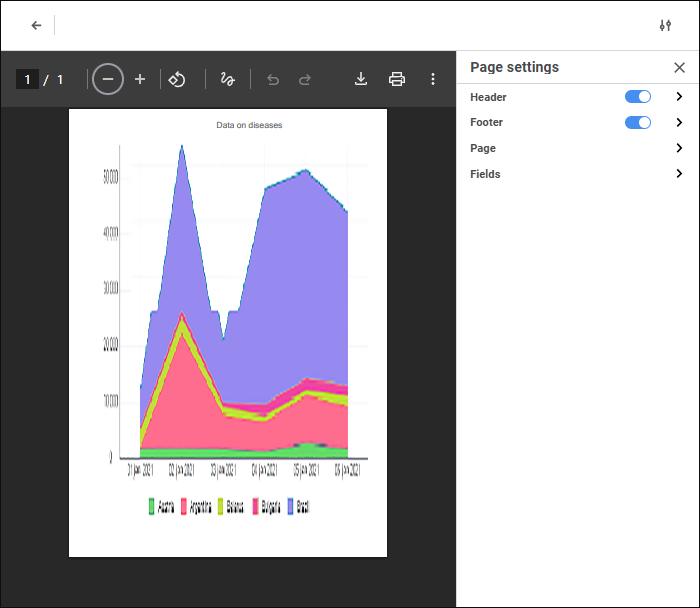This screenshot has height=608, width=700.
Task: Download the PDF document
Action: point(362,79)
